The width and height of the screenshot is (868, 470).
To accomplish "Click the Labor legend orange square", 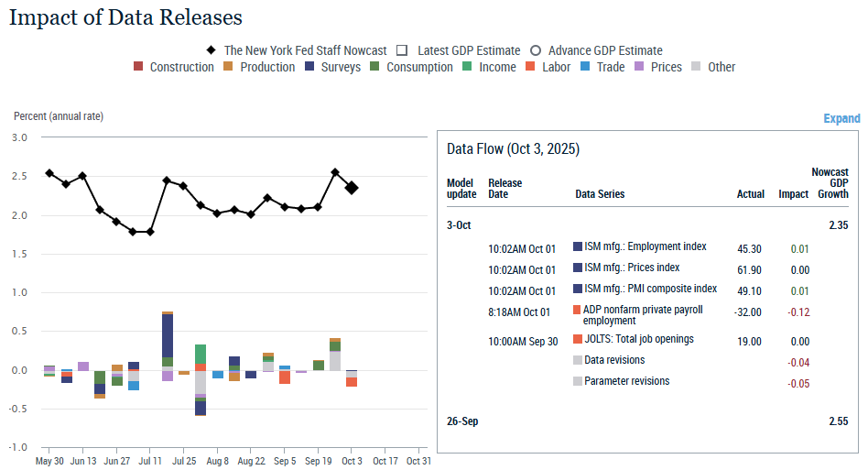I will pos(531,67).
